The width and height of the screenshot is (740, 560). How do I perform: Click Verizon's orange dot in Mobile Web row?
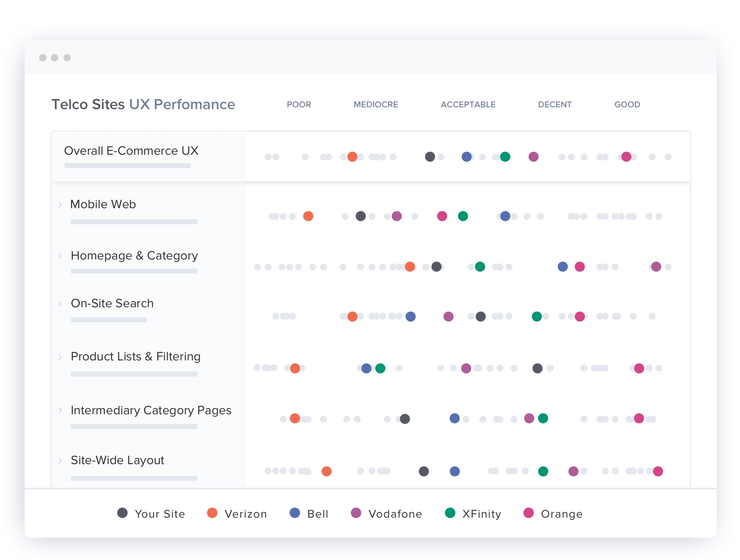[x=308, y=216]
